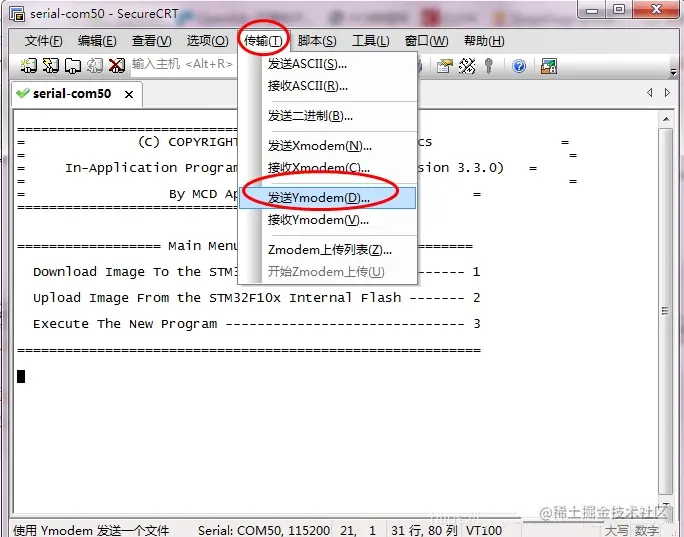This screenshot has height=537, width=684.
Task: Click '使用 Ymodem 发送一个文件' status text
Action: pyautogui.click(x=91, y=530)
